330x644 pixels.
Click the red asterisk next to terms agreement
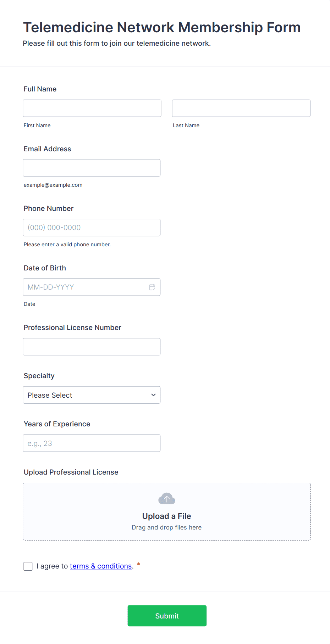point(138,564)
